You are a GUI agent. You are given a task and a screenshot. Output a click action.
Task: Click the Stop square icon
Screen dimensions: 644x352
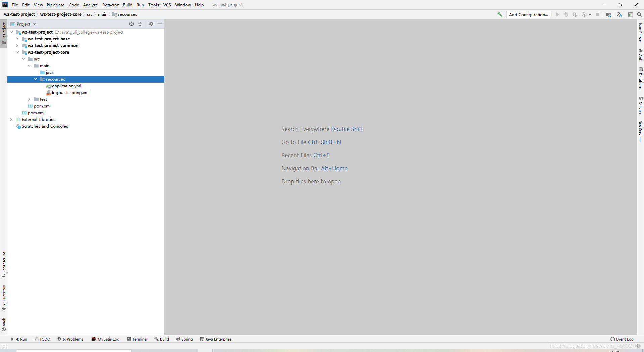tap(597, 14)
